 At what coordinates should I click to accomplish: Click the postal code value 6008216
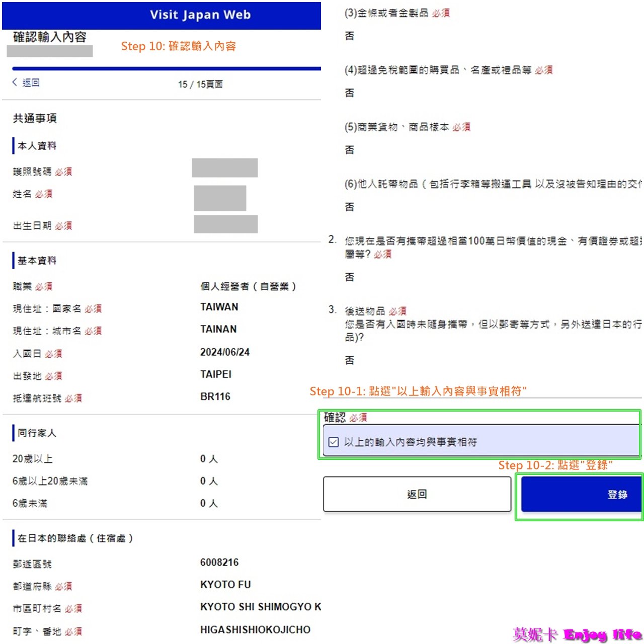219,562
